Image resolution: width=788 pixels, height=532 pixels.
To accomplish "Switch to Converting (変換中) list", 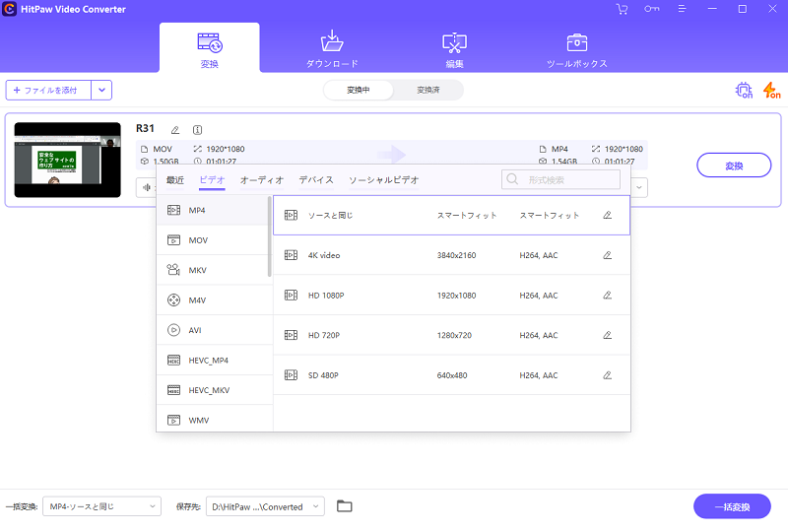I will tap(359, 90).
